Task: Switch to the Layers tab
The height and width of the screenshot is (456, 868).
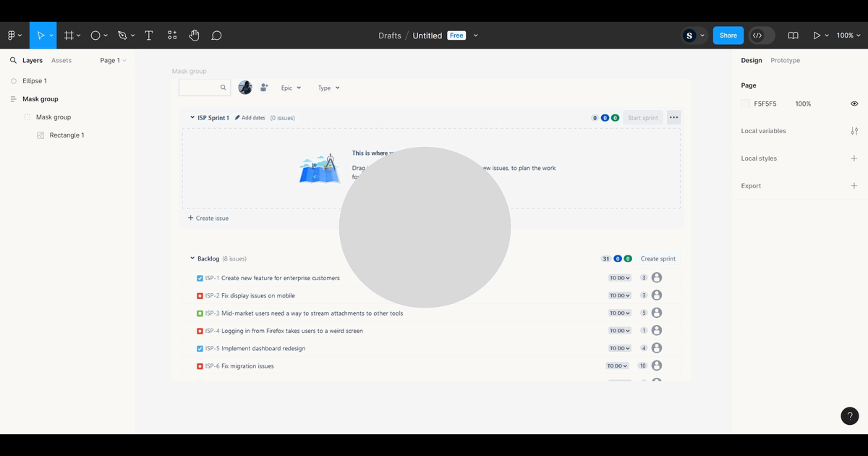Action: pos(33,61)
